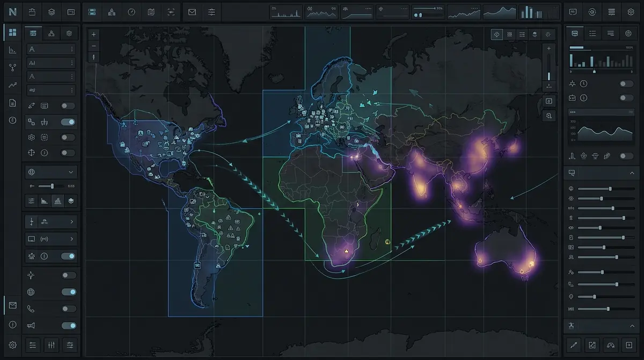Open the mail icon in the left sidebar
Viewport: 644px width, 360px height.
pos(12,306)
